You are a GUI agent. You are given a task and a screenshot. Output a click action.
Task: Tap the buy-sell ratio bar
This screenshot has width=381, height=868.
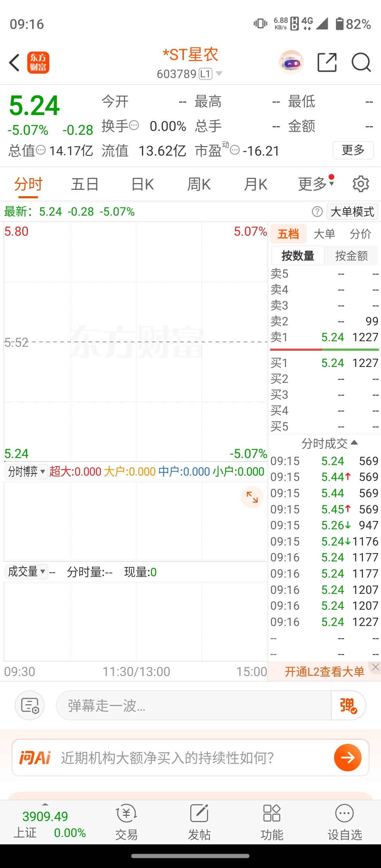tap(324, 350)
